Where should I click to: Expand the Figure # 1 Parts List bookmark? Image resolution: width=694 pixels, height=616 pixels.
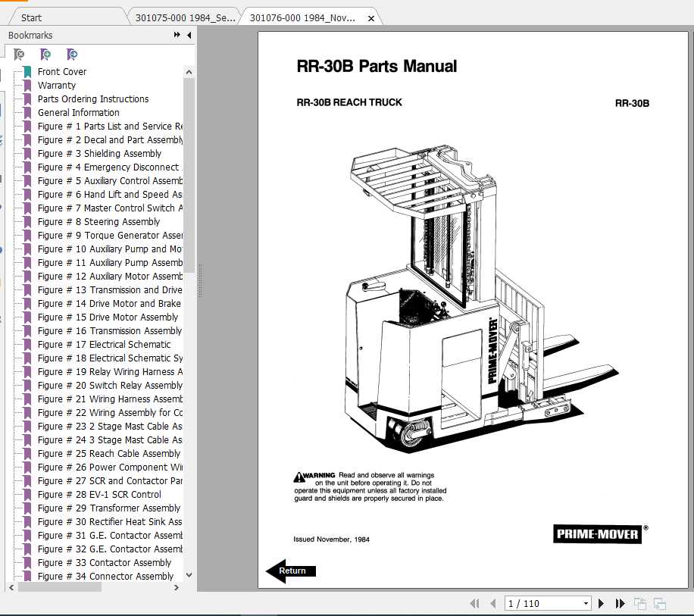(x=111, y=126)
